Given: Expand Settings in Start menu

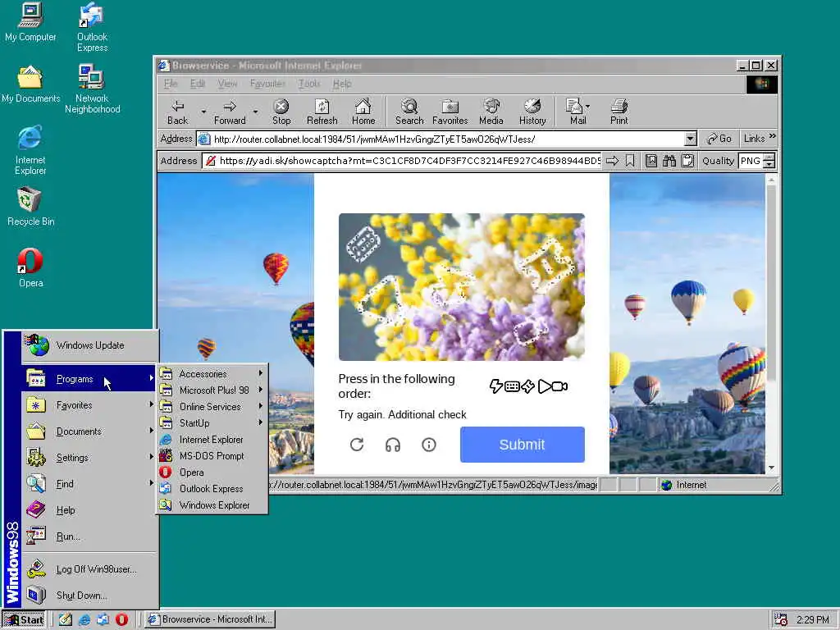Looking at the screenshot, I should (x=90, y=458).
